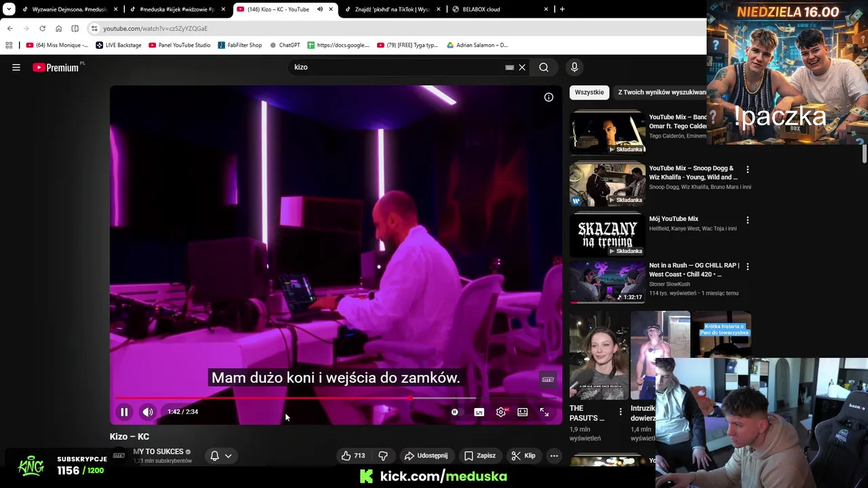Open player settings gear
Screen dimensions: 868x488
click(x=501, y=412)
